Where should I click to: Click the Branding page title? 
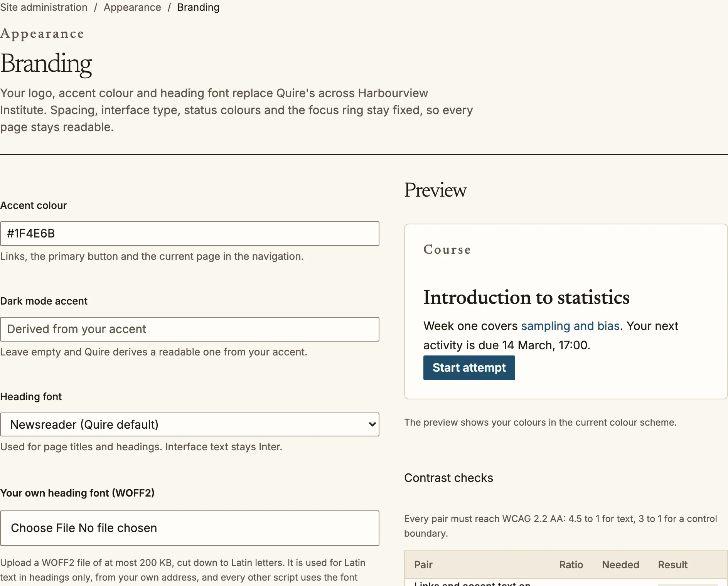[x=46, y=64]
